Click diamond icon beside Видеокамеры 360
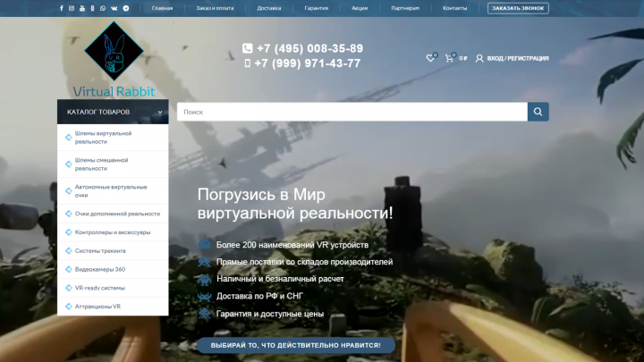Viewport: 644px width, 362px height. tap(69, 269)
